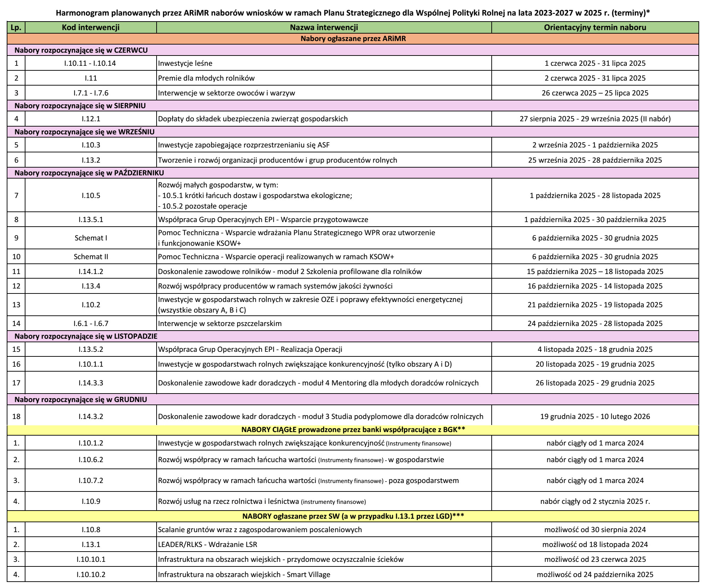
Task: Click the 'Nazwa interwencji' column header
Action: [324, 28]
